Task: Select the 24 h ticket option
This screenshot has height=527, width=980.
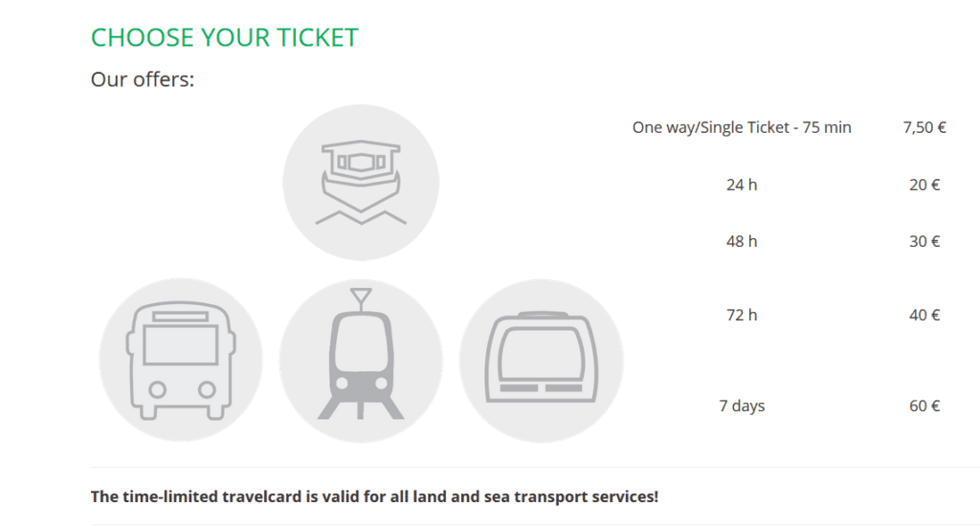Action: pyautogui.click(x=742, y=185)
